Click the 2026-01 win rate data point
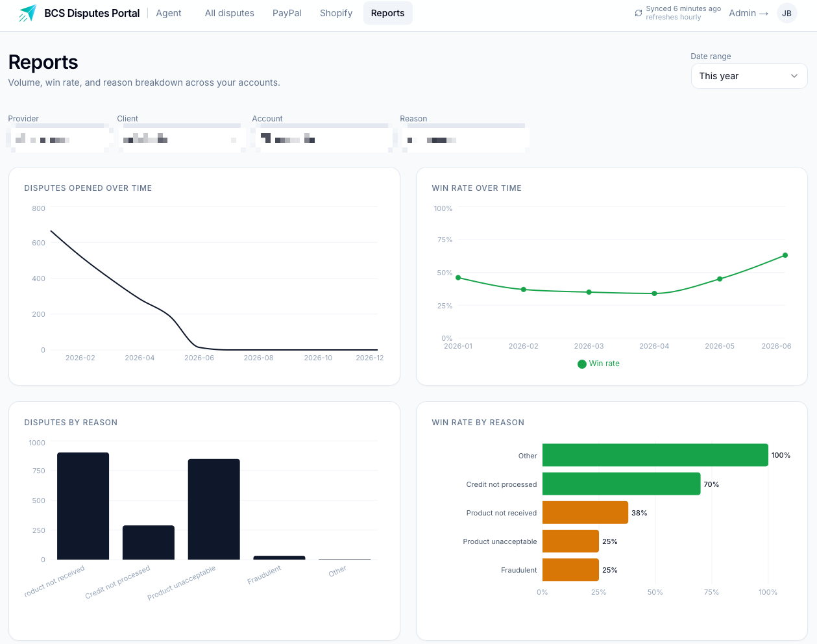817x644 pixels. coord(458,278)
